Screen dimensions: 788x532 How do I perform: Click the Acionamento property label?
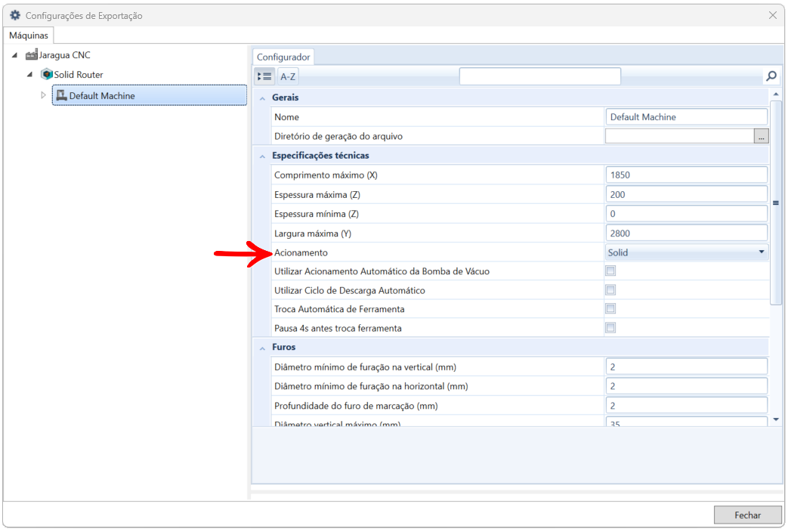[301, 252]
